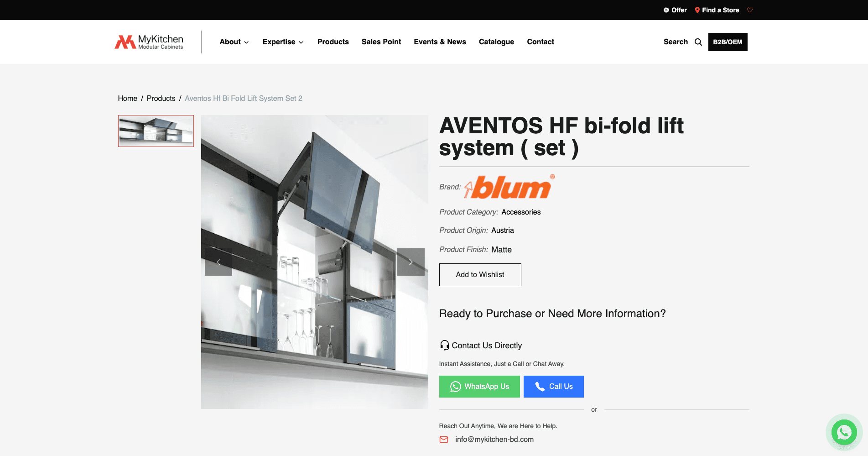Select the cabinet product thumbnail
Image resolution: width=868 pixels, height=456 pixels.
[156, 131]
